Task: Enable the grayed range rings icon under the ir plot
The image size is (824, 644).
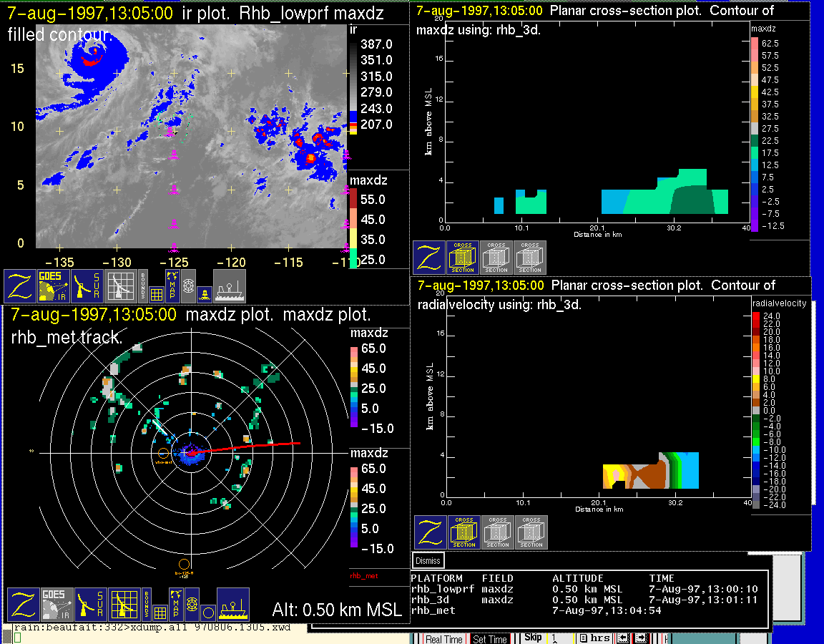Action: 188,285
